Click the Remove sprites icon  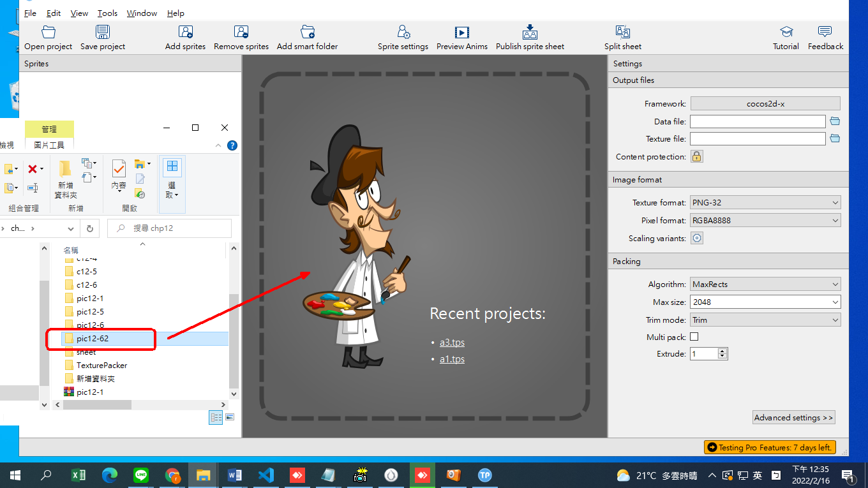241,32
